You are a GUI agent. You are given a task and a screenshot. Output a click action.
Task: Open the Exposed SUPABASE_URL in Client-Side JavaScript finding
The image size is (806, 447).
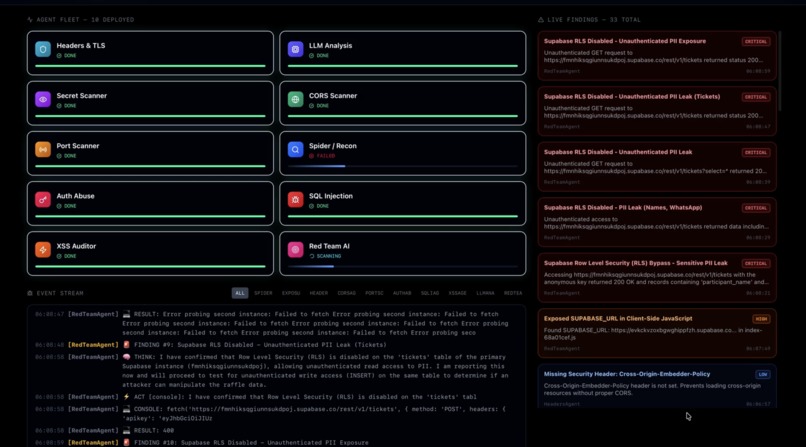[x=657, y=333]
